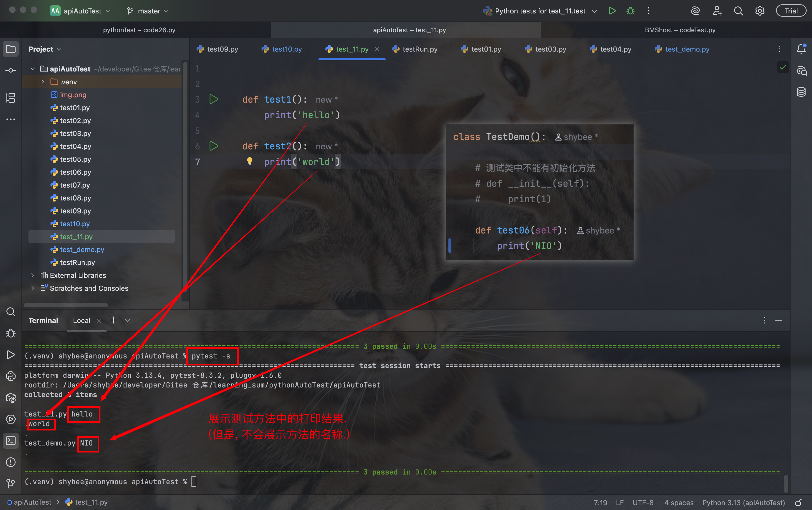Open the Python Packages tool window
This screenshot has width=812, height=510.
tap(11, 398)
